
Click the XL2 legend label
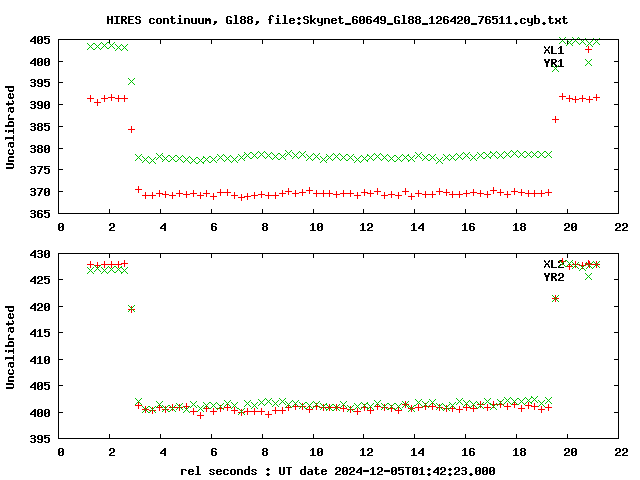point(553,264)
